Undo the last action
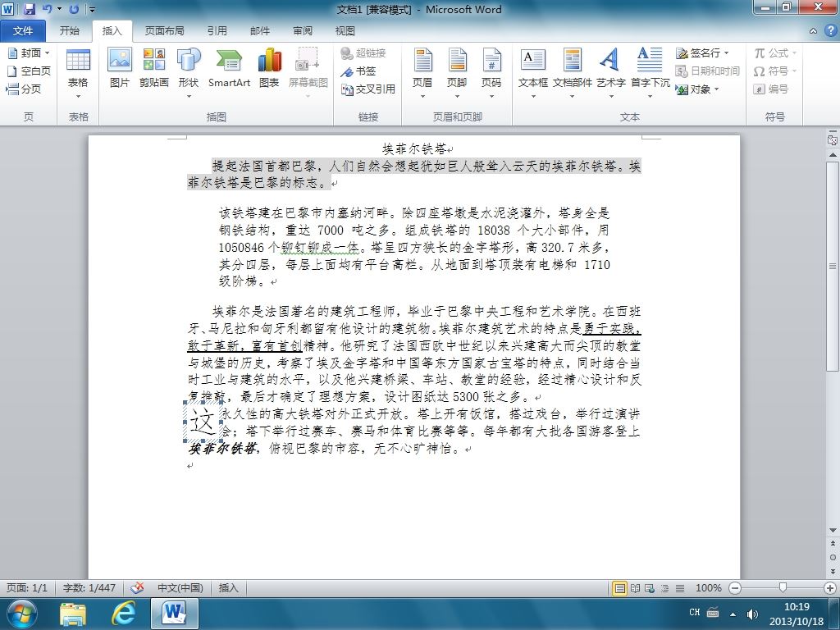This screenshot has height=630, width=840. click(47, 9)
